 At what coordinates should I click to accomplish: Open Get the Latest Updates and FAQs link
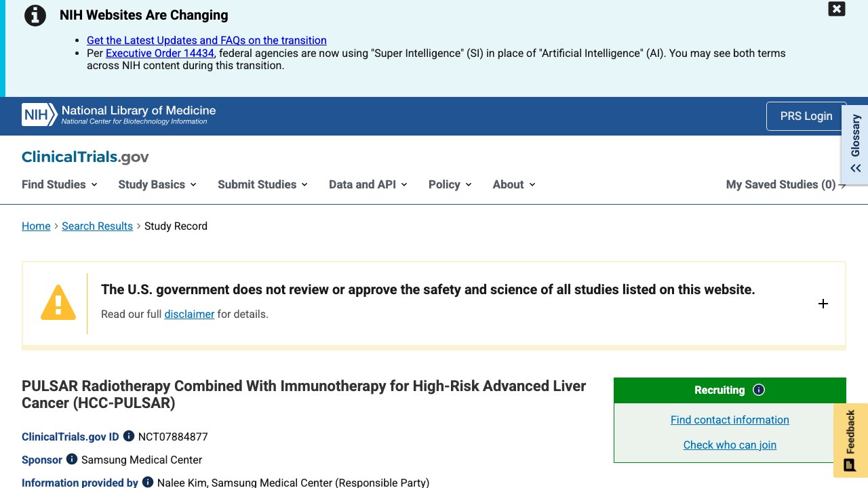tap(207, 41)
